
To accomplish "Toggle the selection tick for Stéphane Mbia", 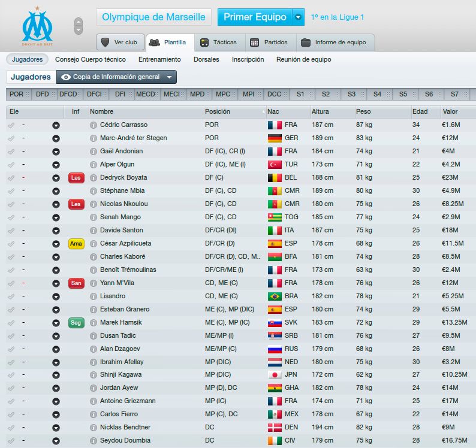I will tap(11, 191).
